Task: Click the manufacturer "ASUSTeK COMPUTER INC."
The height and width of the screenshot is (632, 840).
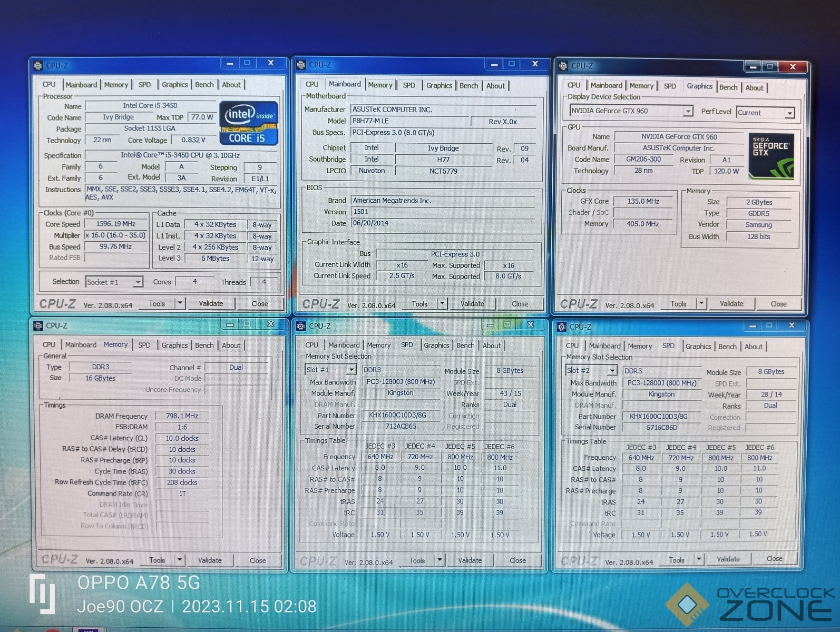Action: pos(392,110)
